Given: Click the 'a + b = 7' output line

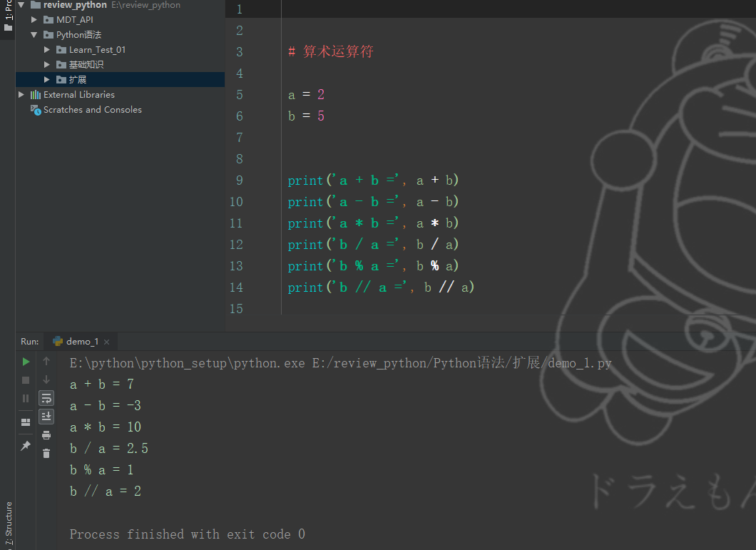Looking at the screenshot, I should pos(102,384).
